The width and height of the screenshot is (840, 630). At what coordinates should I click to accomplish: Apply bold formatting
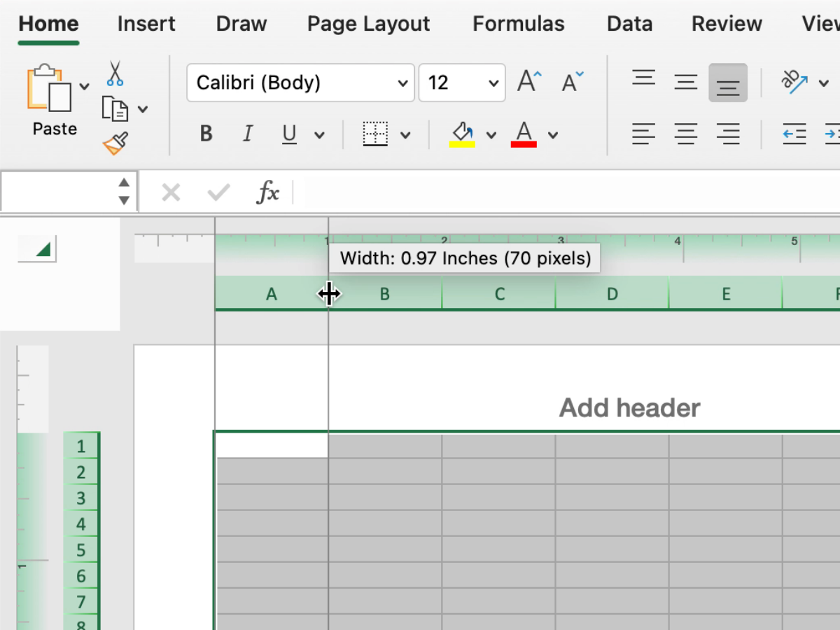tap(205, 134)
